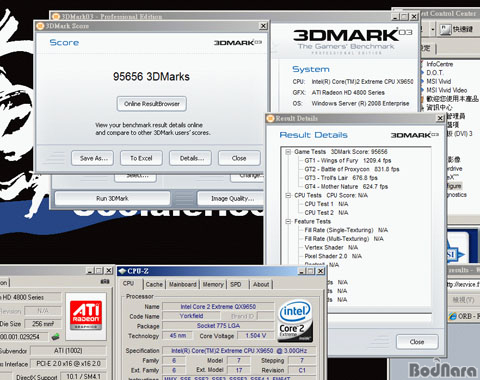Click Bus Interface field PCI-E 2.0 x16
The image size is (480, 380).
pyautogui.click(x=68, y=364)
